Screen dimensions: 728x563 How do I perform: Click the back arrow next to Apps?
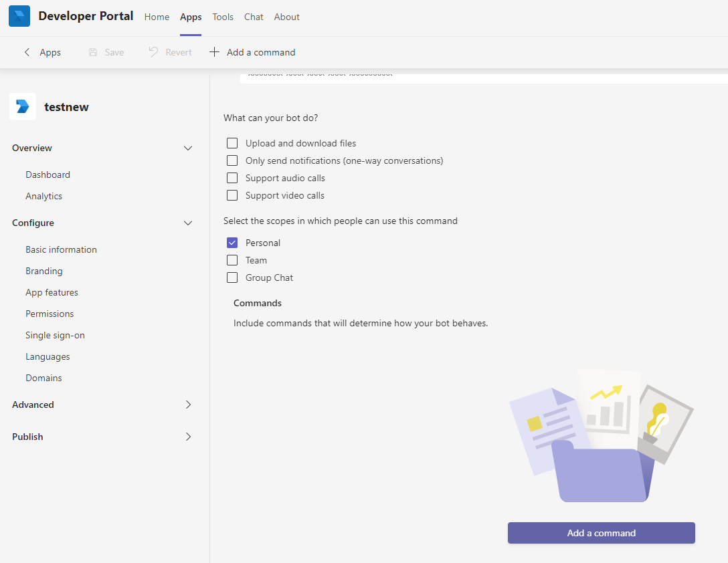(27, 51)
